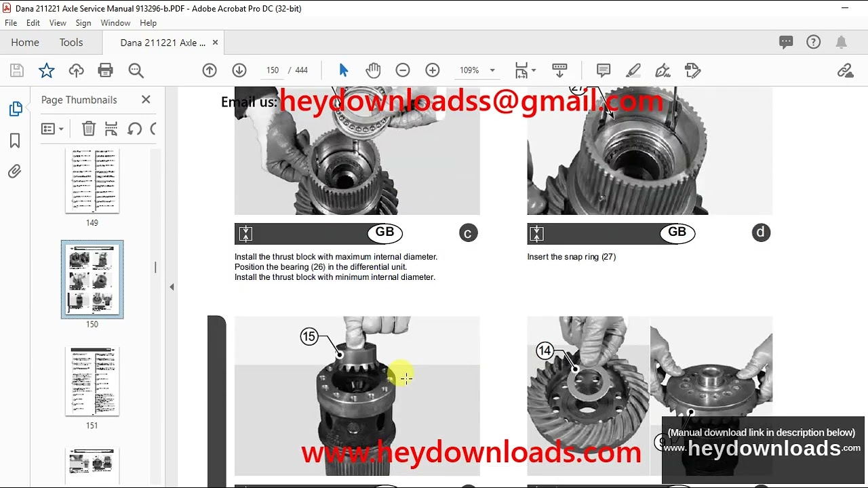Screen dimensions: 868x488
Task: Open the thumbnails Options dropdown menu
Action: (52, 129)
